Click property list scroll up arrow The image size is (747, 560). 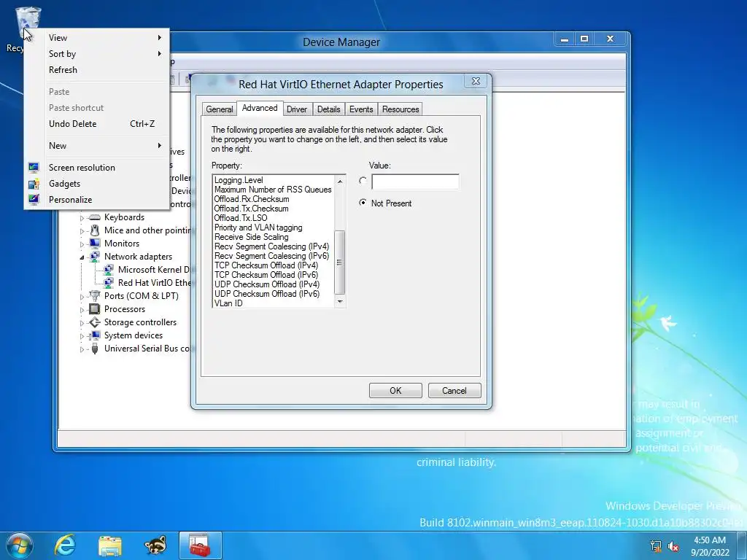[340, 181]
